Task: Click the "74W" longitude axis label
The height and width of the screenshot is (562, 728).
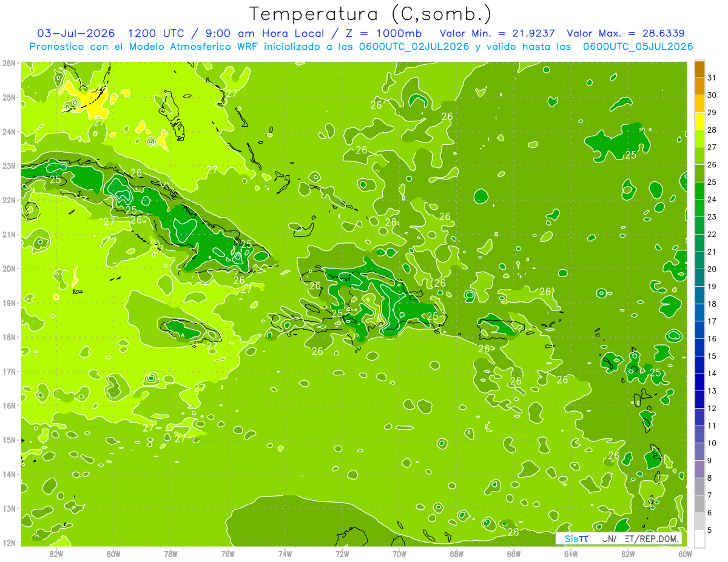Action: click(285, 554)
